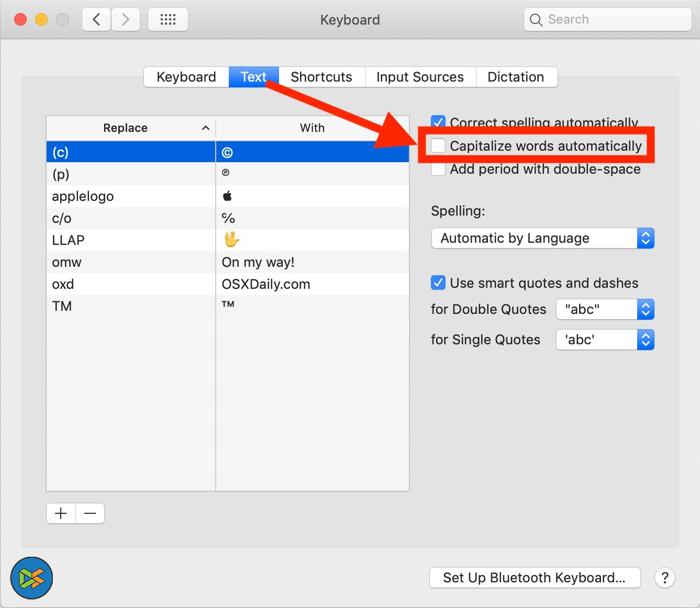Select the oxd replacement row
This screenshot has width=700, height=608.
(x=228, y=284)
